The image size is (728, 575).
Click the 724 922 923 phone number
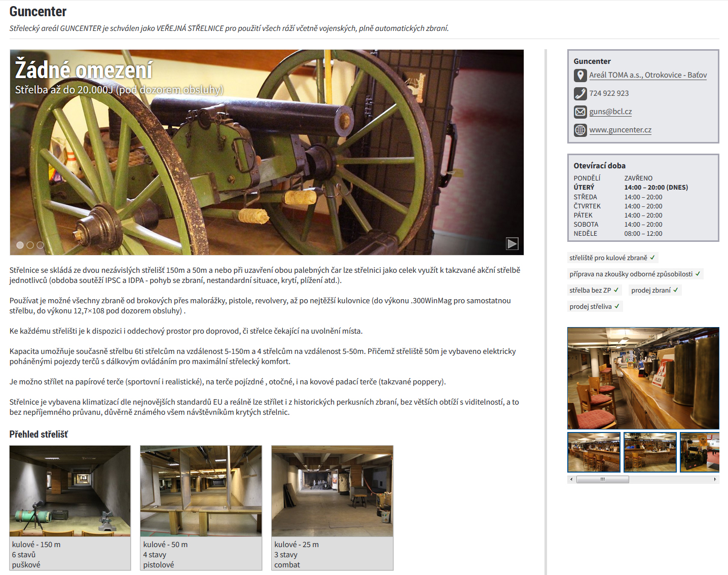(x=609, y=93)
